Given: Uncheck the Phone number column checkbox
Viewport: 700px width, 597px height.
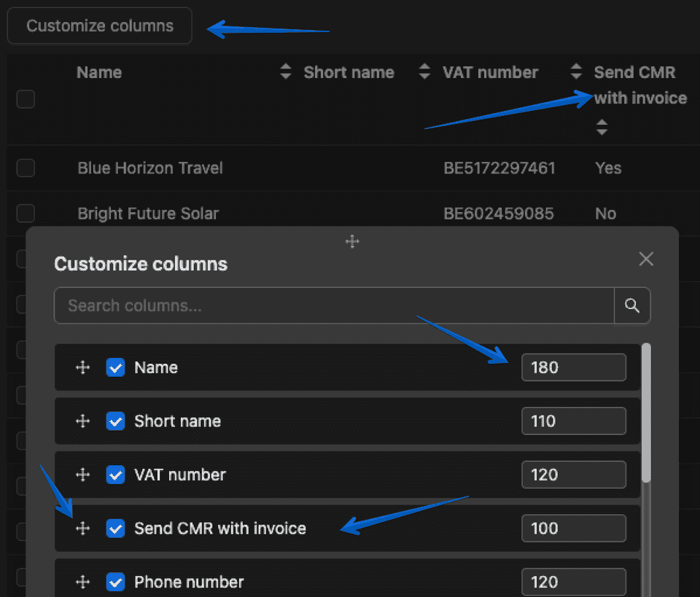Looking at the screenshot, I should 116,582.
